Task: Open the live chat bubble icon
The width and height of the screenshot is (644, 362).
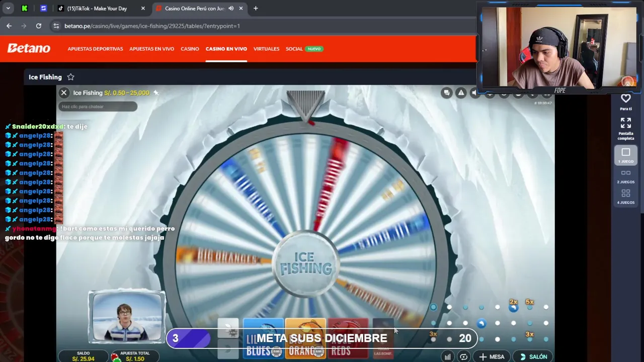Action: coord(446,93)
